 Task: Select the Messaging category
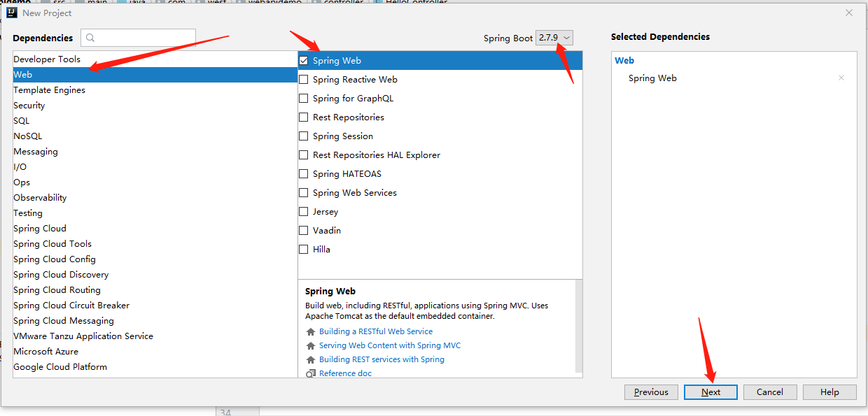tap(155, 152)
